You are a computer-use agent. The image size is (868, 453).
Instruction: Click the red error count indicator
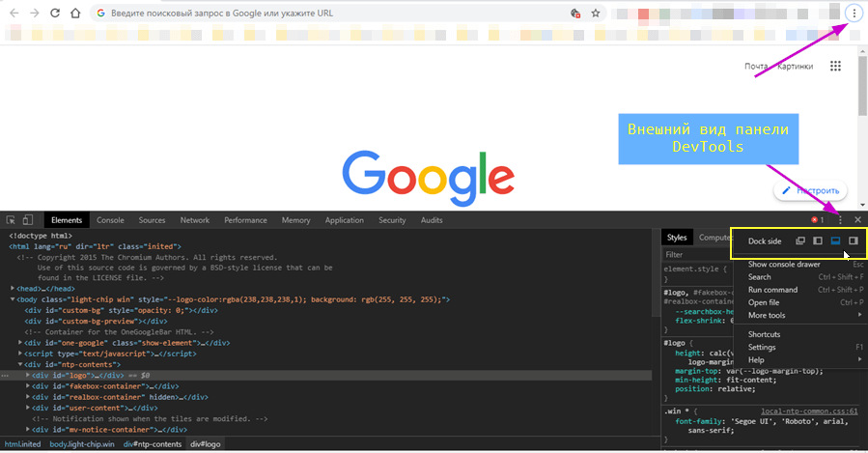[x=818, y=220]
